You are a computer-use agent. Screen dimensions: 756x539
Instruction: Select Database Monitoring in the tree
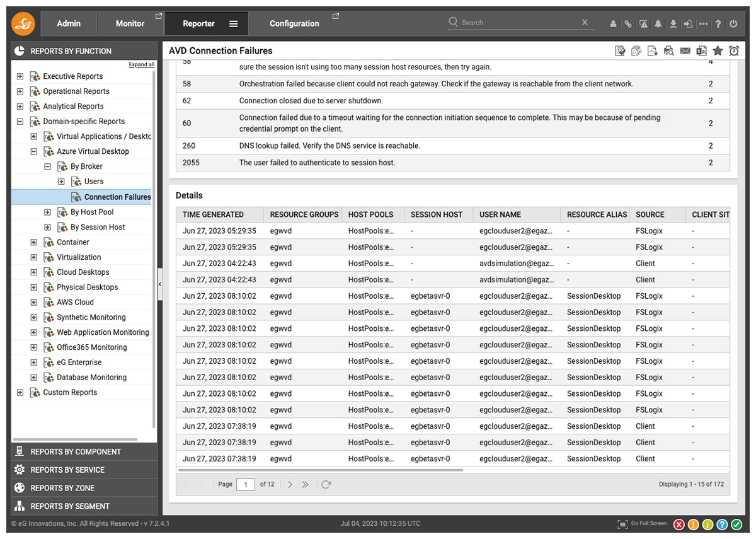(91, 378)
